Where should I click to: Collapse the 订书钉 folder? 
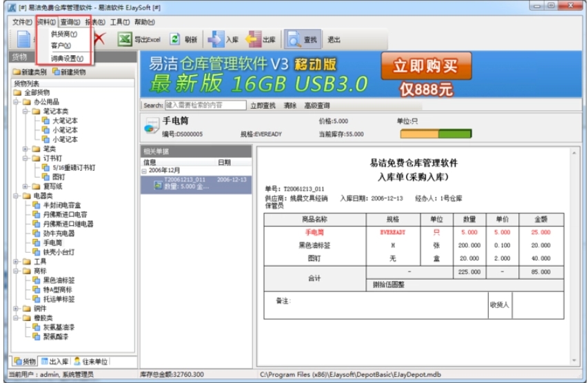[x=25, y=158]
